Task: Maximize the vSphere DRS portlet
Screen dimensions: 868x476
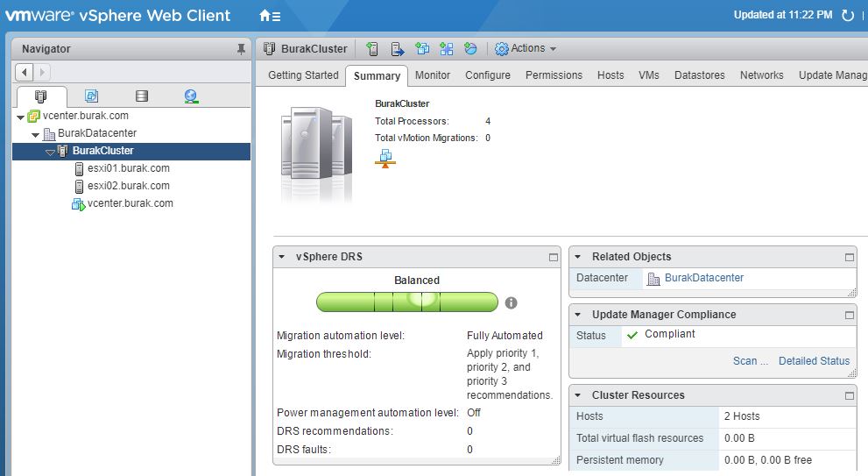Action: coord(553,257)
